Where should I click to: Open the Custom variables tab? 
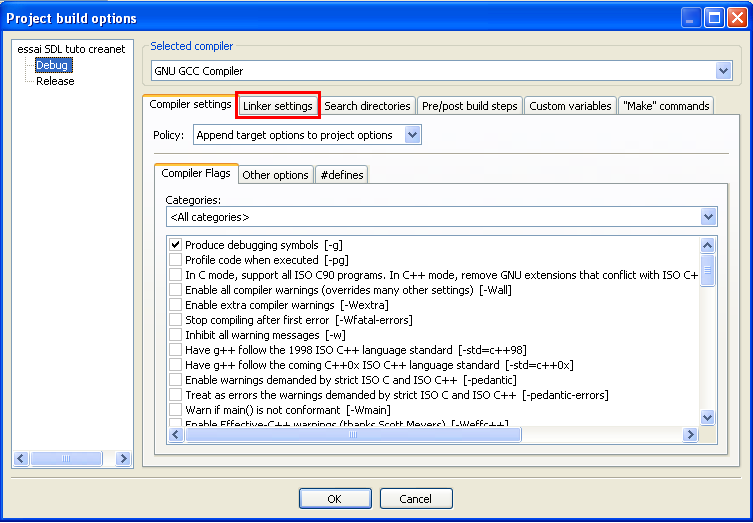pyautogui.click(x=570, y=106)
